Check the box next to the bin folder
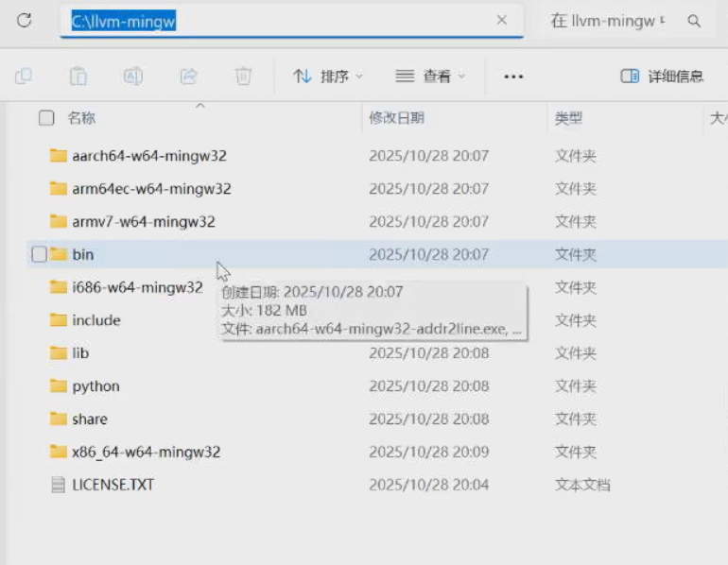 (x=39, y=254)
